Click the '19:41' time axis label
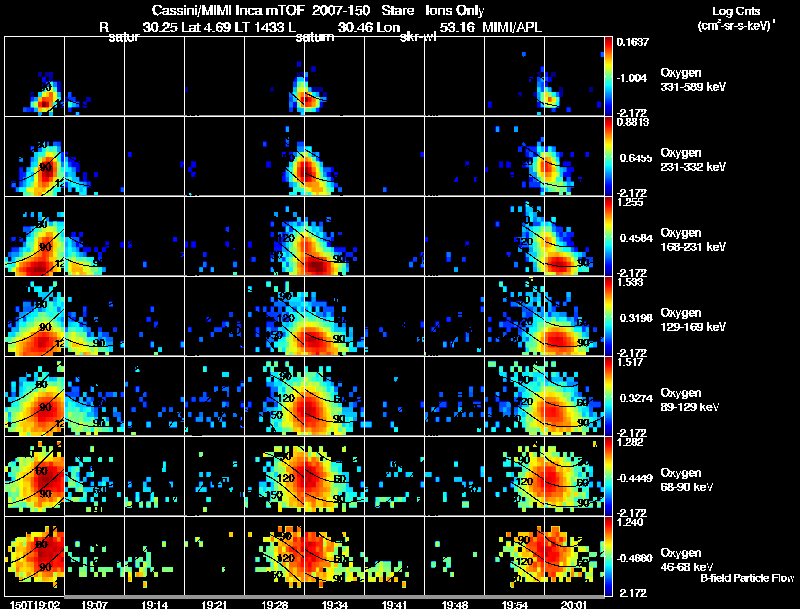800x609 pixels. click(394, 604)
